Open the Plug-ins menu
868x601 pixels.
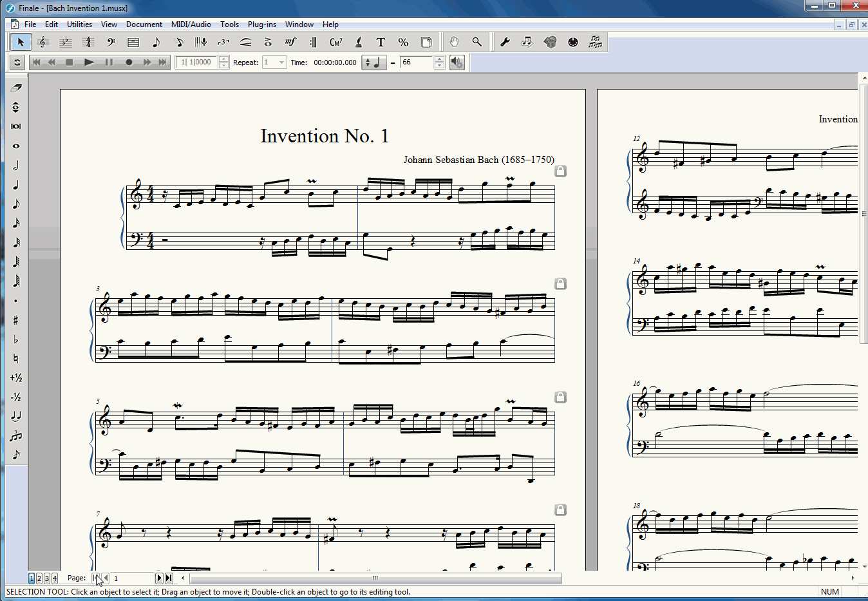(x=262, y=24)
